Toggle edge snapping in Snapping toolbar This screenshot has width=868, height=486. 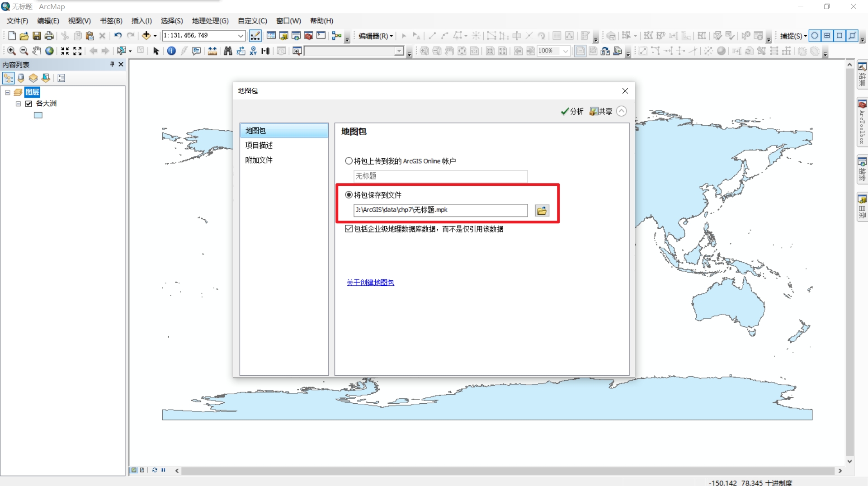852,36
